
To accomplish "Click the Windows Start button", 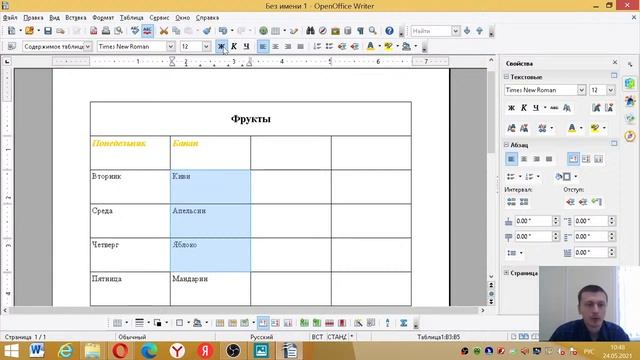I will 11,351.
